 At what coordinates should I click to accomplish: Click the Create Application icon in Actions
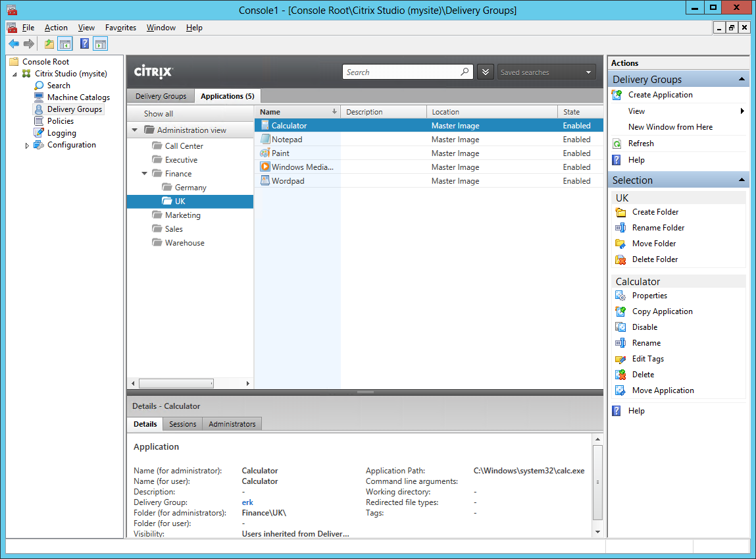(617, 95)
